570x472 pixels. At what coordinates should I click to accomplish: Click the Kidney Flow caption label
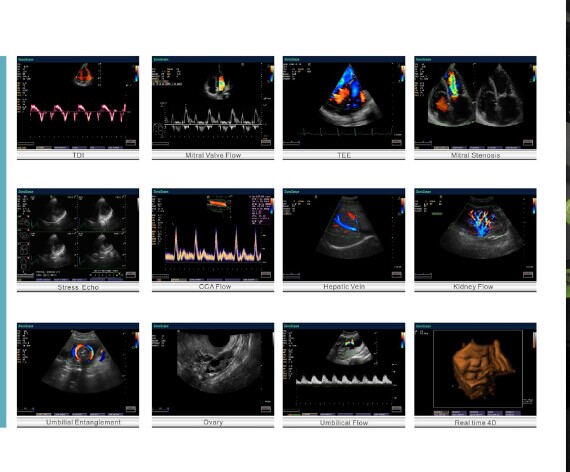coord(473,287)
